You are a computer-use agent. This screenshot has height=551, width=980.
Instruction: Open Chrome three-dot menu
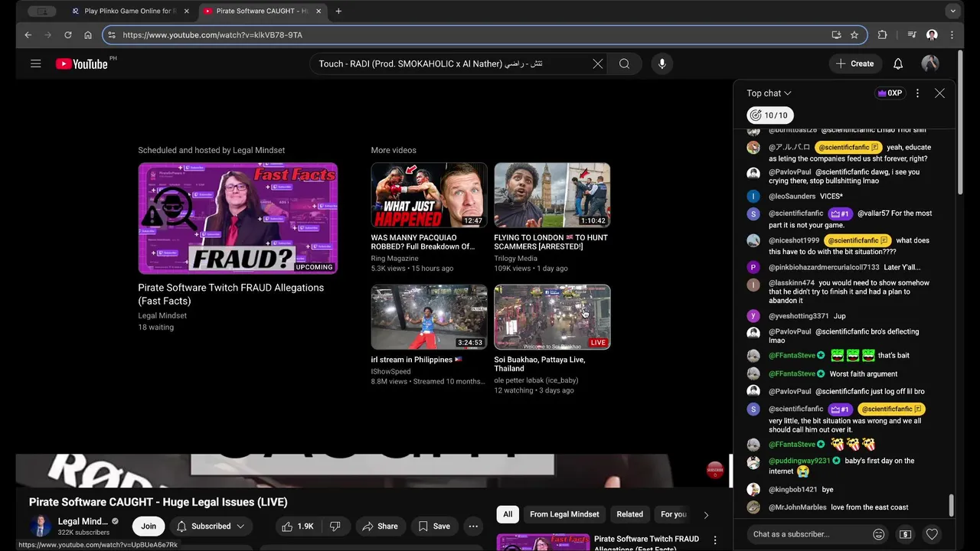click(x=952, y=35)
